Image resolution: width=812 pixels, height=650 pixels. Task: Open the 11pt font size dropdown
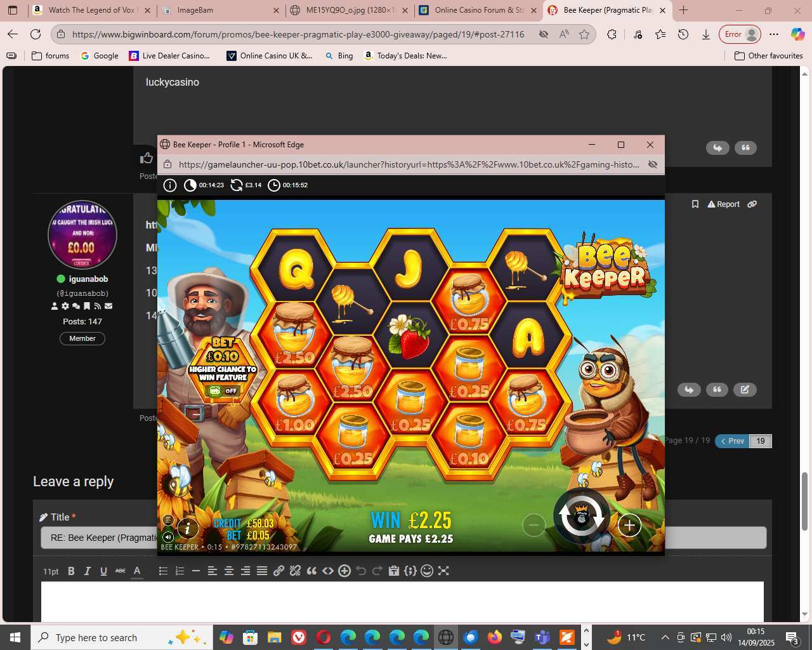click(x=51, y=571)
